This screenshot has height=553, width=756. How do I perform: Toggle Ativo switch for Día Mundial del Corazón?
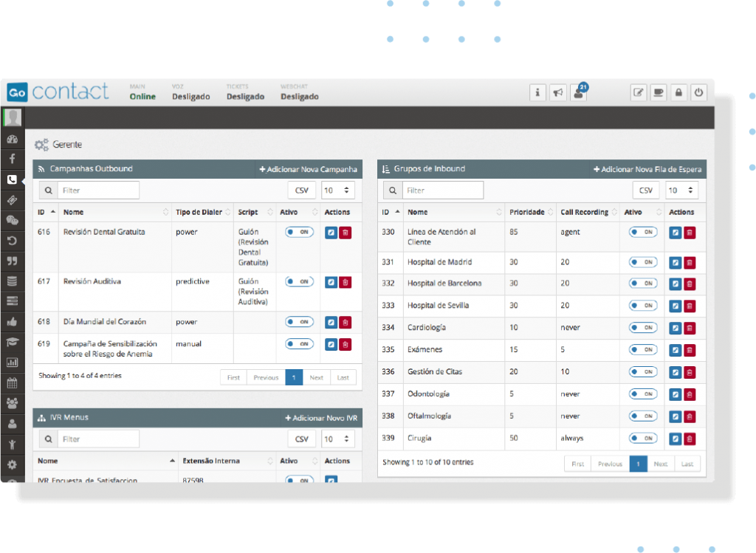click(300, 322)
